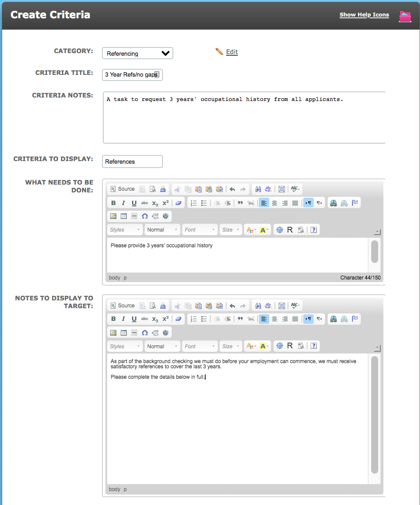Select all icon in What Needs To Be Done editor
Image resolution: width=420 pixels, height=505 pixels.
pyautogui.click(x=281, y=189)
